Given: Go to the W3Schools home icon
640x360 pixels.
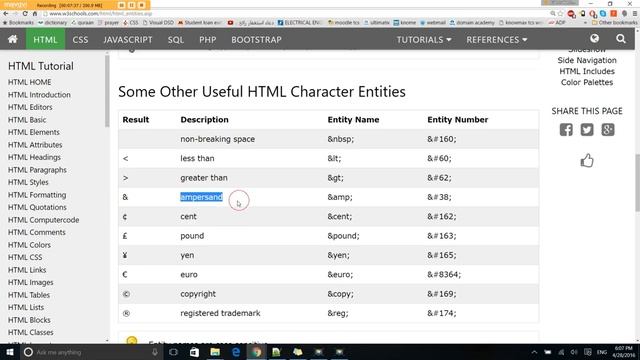Looking at the screenshot, I should 13,39.
